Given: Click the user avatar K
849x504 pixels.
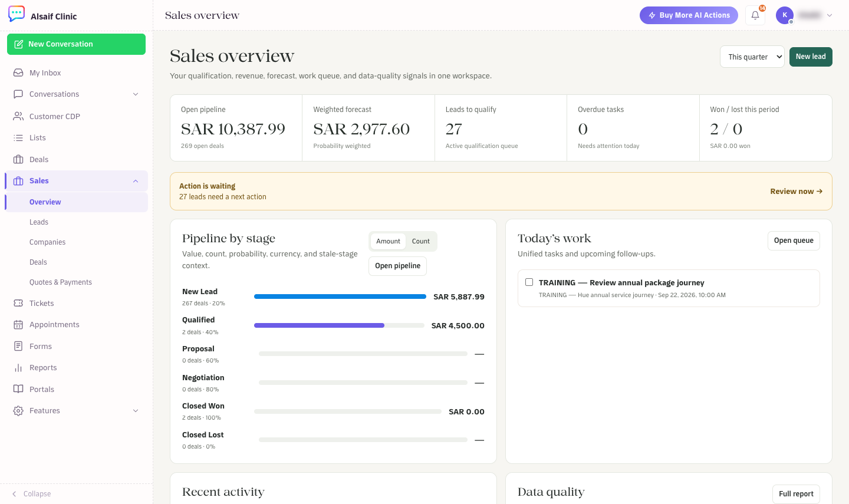Looking at the screenshot, I should click(785, 15).
